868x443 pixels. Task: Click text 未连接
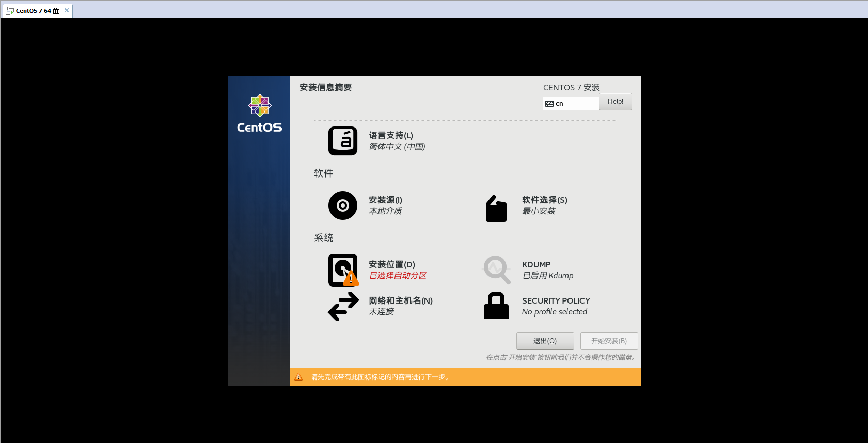tap(381, 311)
